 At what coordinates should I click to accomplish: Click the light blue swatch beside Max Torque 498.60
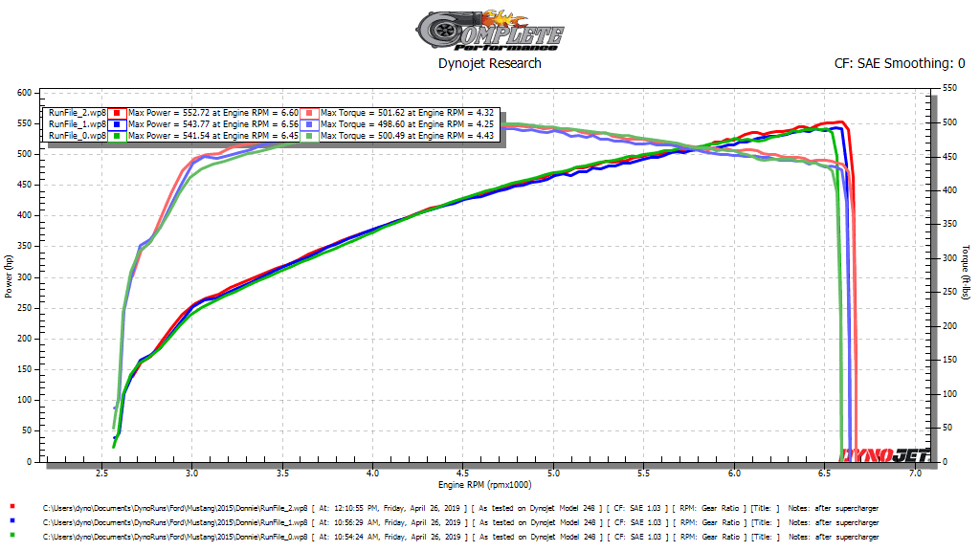[x=309, y=124]
